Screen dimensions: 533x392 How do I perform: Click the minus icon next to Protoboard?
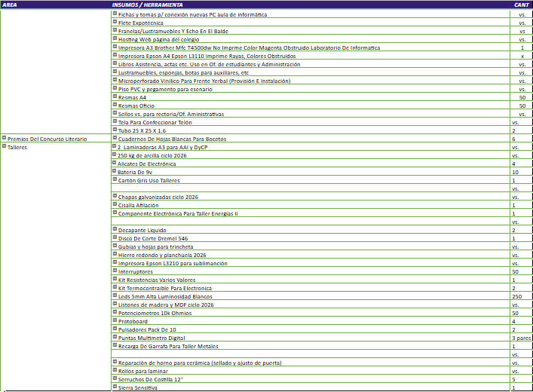coord(115,321)
